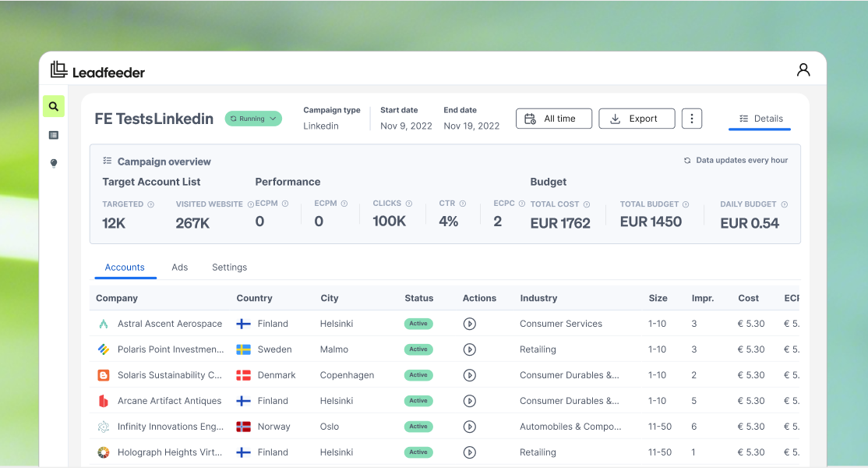The image size is (868, 468).
Task: Click the data refresh icon
Action: pos(687,161)
